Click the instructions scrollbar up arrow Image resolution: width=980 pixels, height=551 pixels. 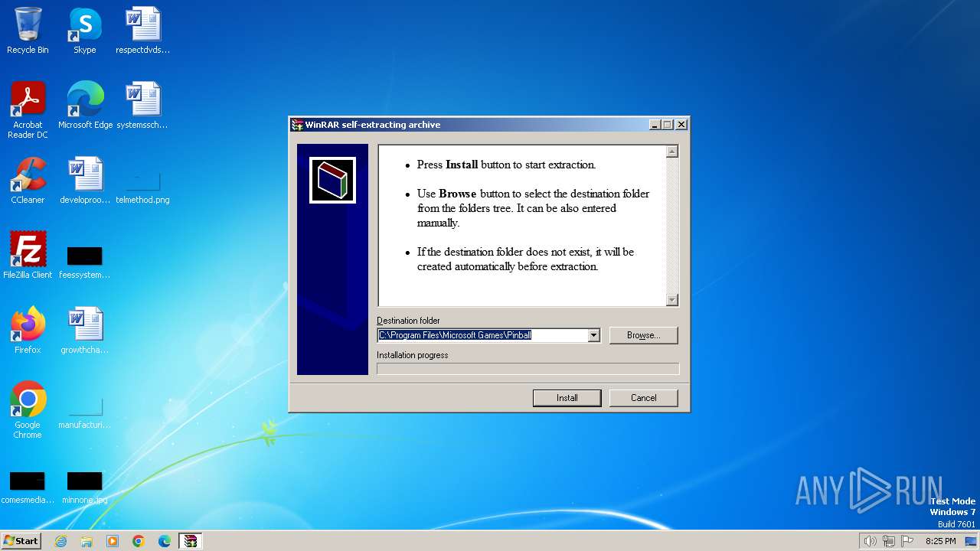[672, 152]
